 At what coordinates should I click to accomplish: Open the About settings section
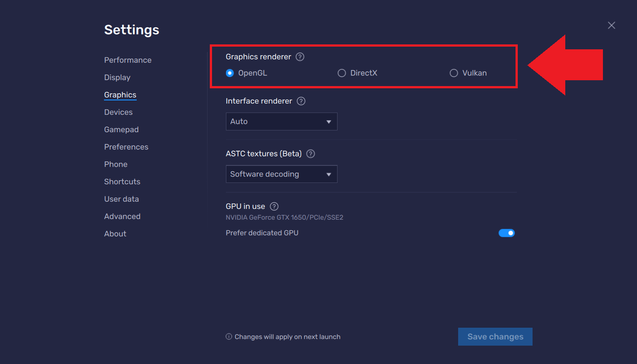pos(115,234)
